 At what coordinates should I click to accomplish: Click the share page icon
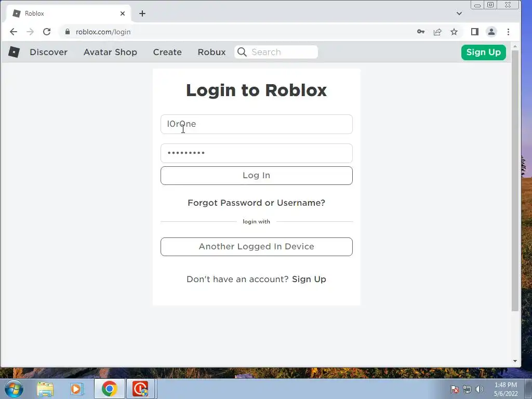(437, 32)
